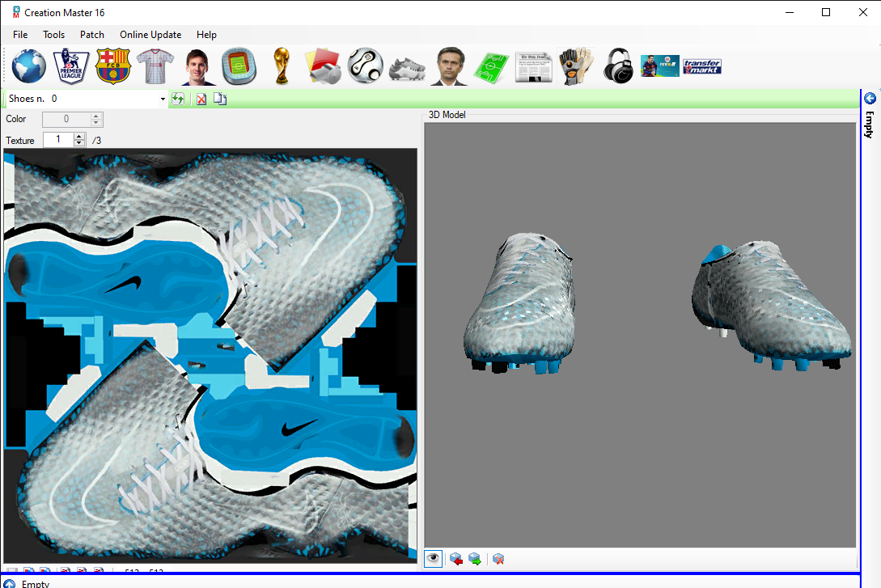
Task: Click the Empty label in the bottom panel
Action: point(36,584)
